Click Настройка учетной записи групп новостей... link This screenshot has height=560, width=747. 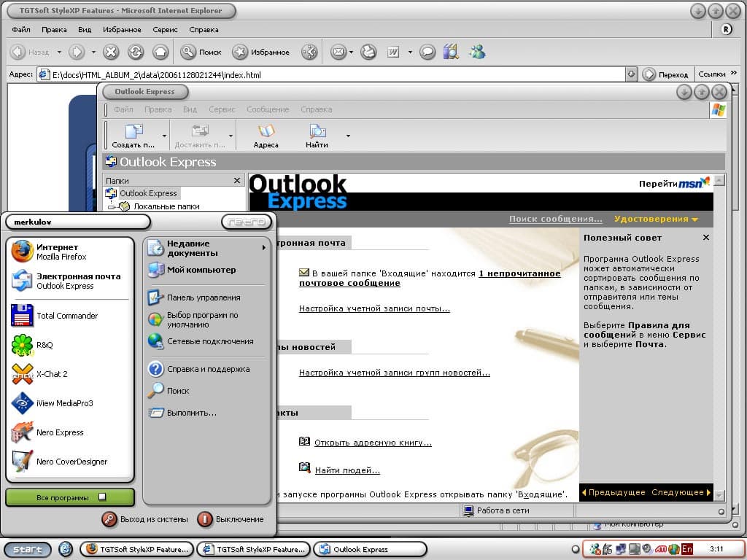click(395, 373)
